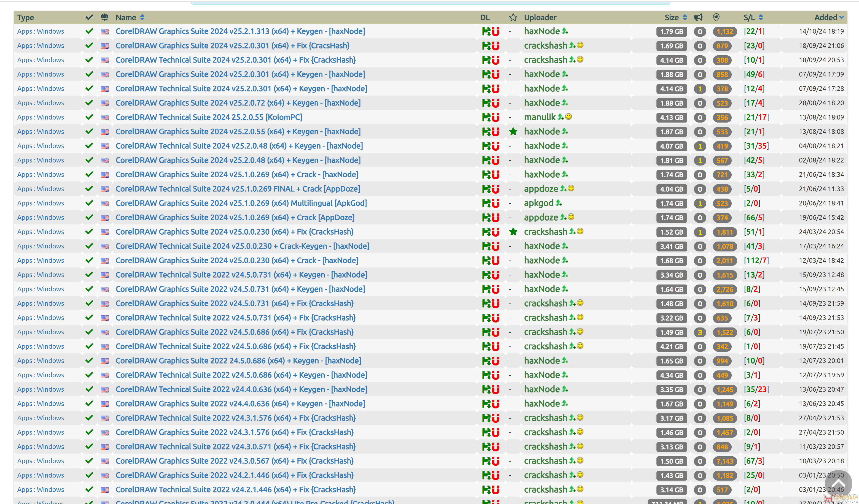Click the bookmark star header icon
Viewport: 859px width, 504px height.
click(x=513, y=17)
